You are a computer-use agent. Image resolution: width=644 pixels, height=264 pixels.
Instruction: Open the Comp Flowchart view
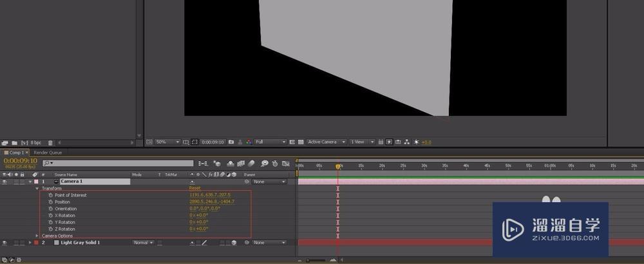point(406,142)
